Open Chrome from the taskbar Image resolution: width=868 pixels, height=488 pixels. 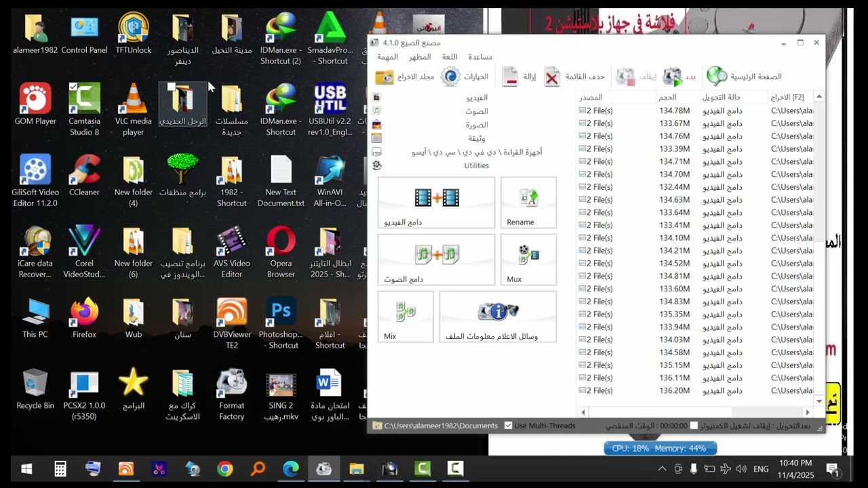coord(225,468)
